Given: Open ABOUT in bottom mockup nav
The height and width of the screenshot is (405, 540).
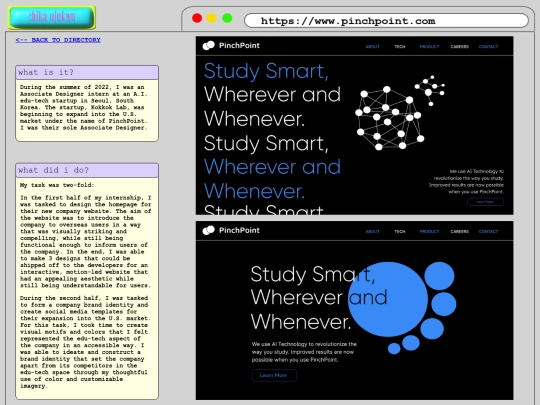Looking at the screenshot, I should (372, 231).
